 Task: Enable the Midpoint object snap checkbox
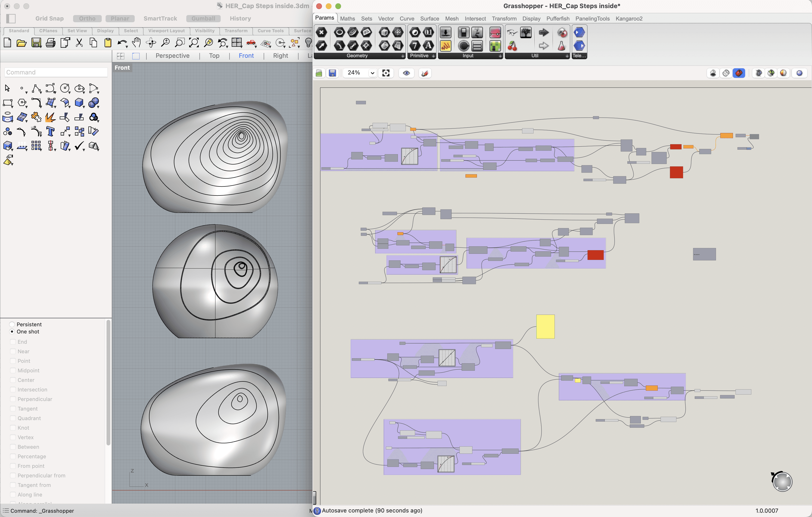(x=13, y=370)
